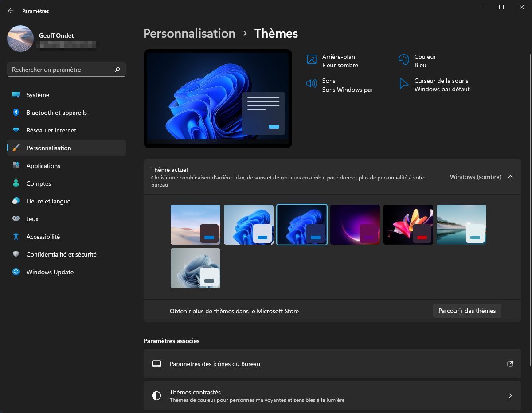The height and width of the screenshot is (413, 532).
Task: Click the Heure et langue clock icon
Action: click(x=16, y=201)
